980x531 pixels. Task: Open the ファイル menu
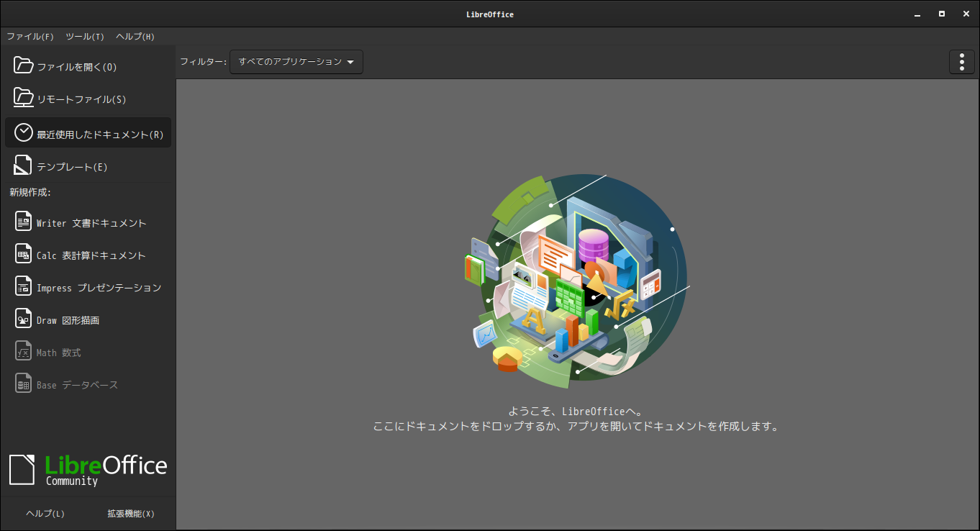(30, 36)
